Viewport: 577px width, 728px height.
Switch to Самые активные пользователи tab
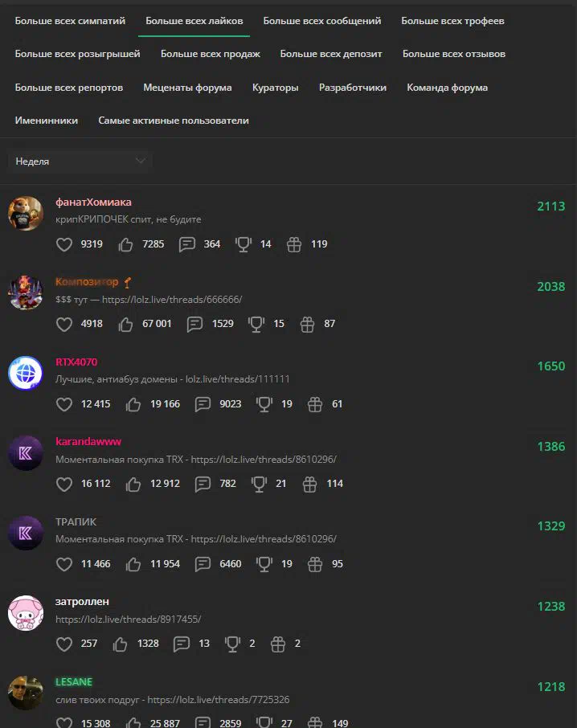(174, 121)
